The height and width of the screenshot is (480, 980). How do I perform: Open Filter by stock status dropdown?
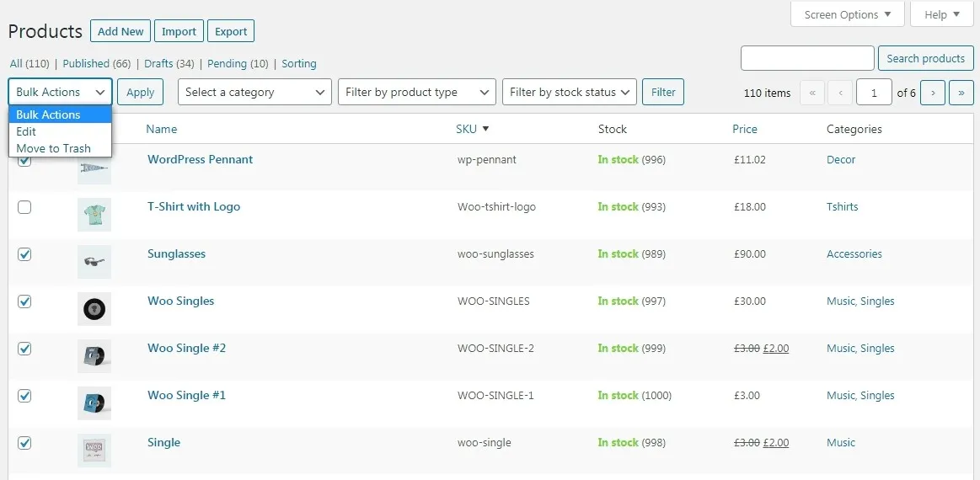coord(569,93)
